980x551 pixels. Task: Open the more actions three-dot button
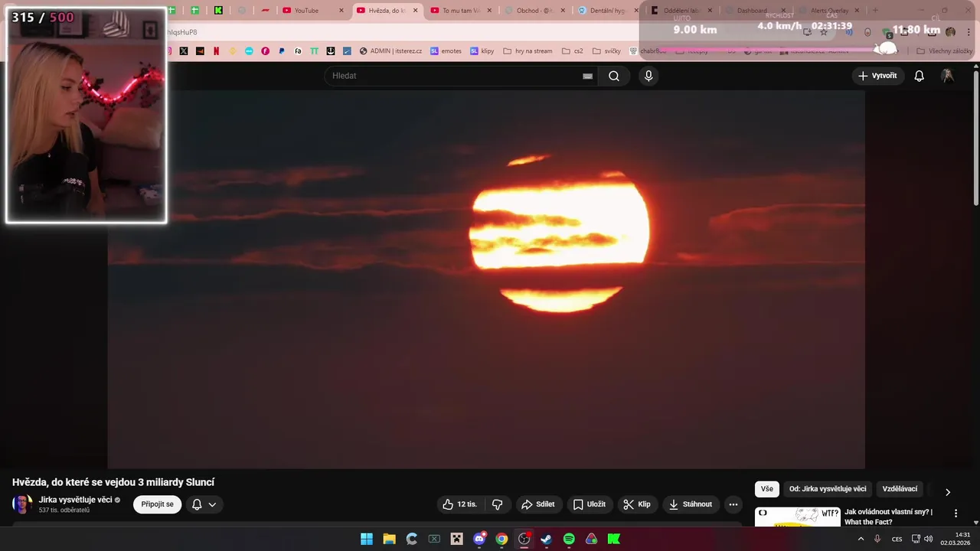(x=733, y=504)
